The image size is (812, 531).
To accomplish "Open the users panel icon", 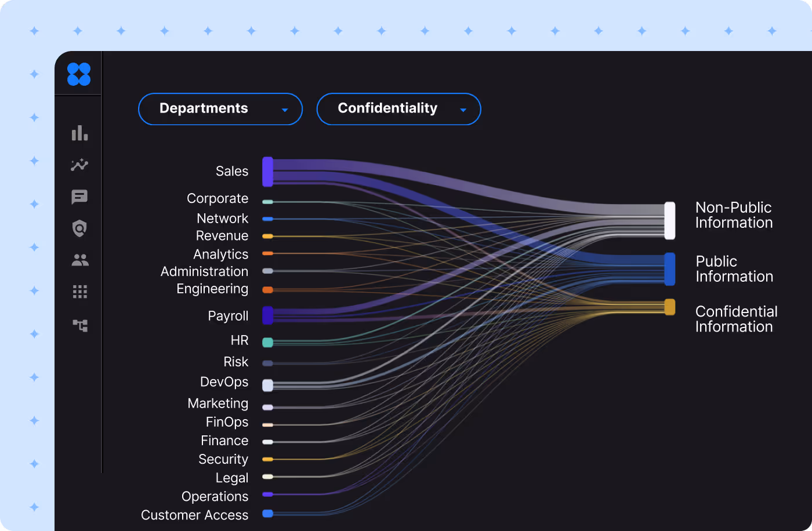I will coord(79,260).
